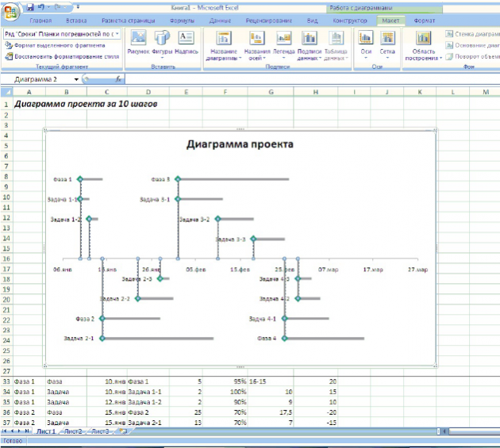Insert a text box with Надпись
The width and height of the screenshot is (500, 448).
tap(187, 42)
